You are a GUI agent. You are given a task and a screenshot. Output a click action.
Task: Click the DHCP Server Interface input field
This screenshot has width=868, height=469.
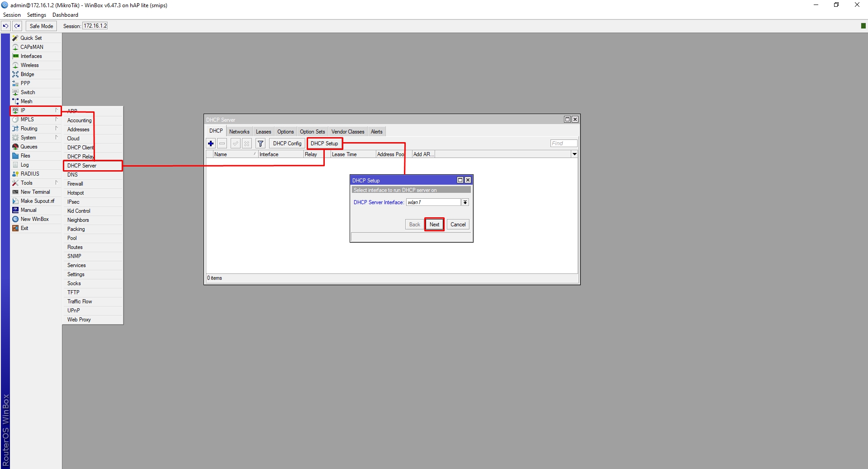pos(434,202)
